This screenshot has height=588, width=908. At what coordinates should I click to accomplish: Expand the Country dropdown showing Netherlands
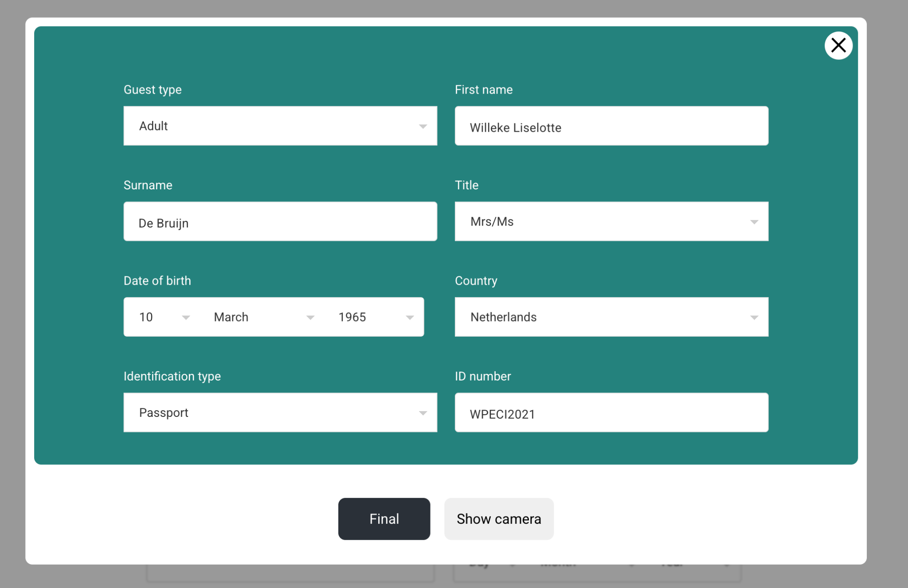point(611,317)
